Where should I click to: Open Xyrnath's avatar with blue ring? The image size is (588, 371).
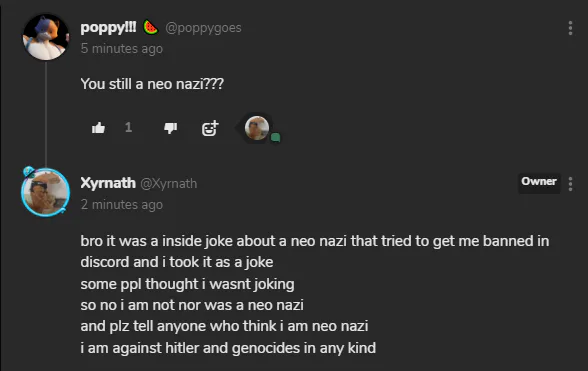pyautogui.click(x=46, y=192)
